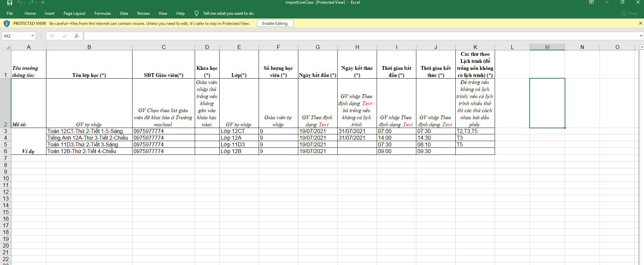The height and width of the screenshot is (265, 644).
Task: Open Ribbon Display Options icon
Action: tap(591, 2)
